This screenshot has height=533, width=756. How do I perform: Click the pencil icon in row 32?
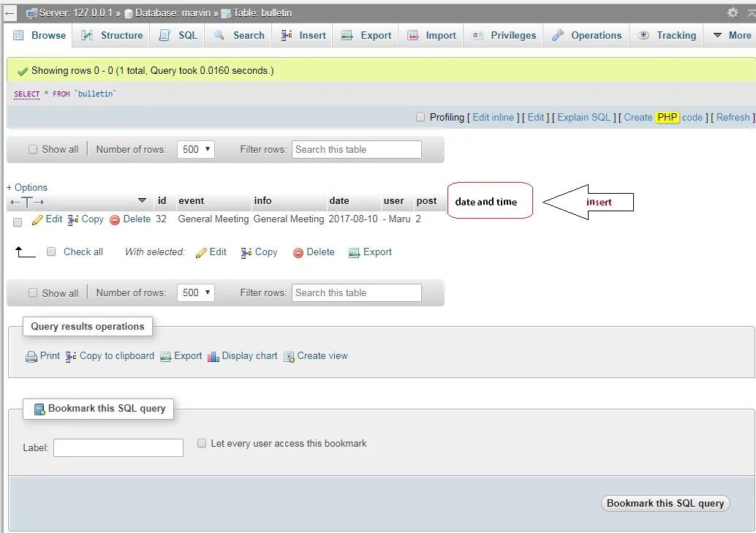tap(37, 220)
